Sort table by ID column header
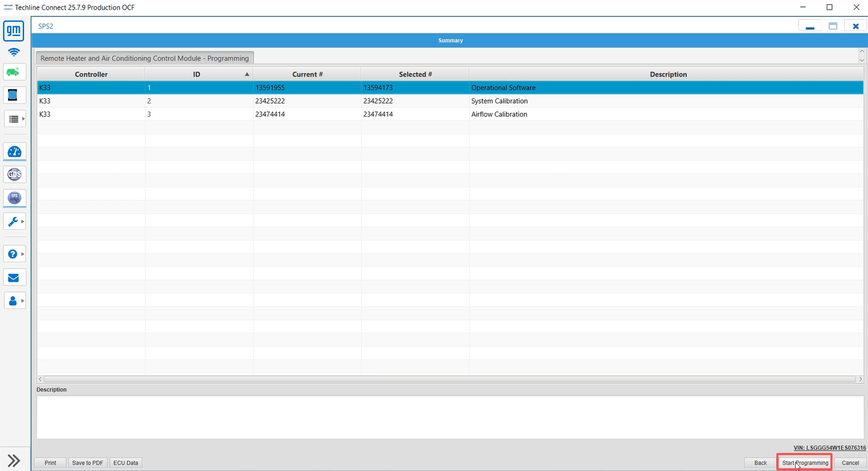 point(197,74)
